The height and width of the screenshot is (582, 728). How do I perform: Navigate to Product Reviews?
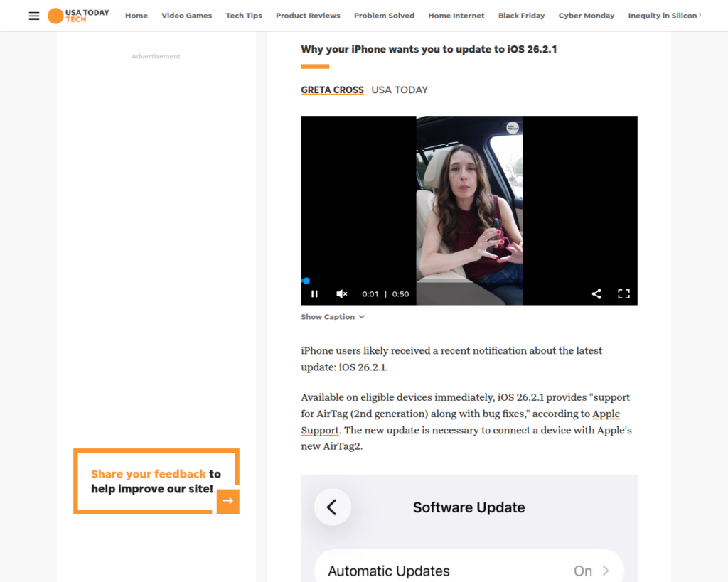[308, 16]
